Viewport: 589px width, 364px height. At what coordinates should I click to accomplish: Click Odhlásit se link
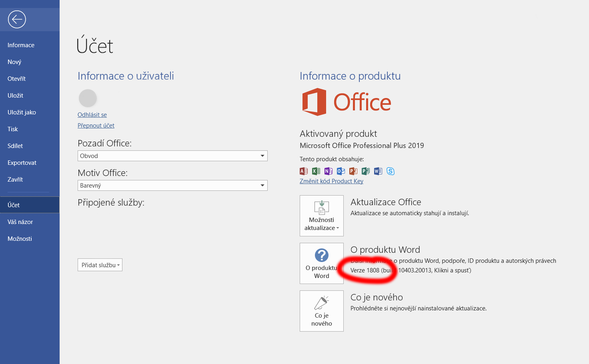[x=92, y=115]
